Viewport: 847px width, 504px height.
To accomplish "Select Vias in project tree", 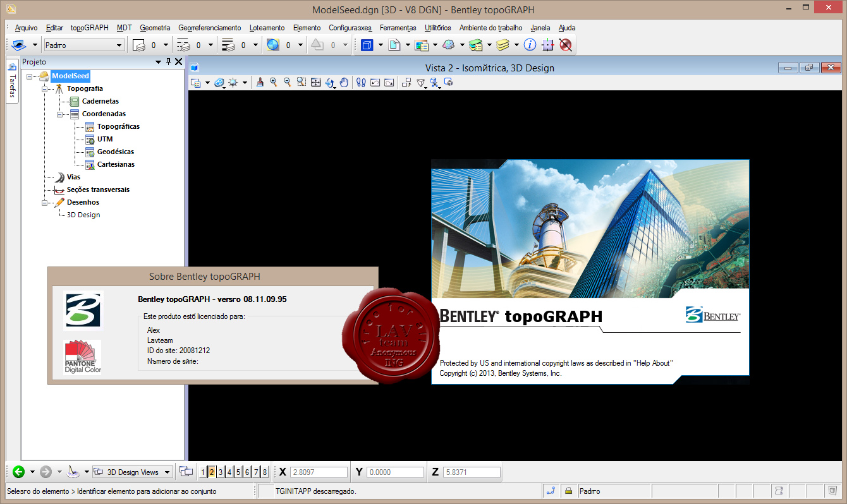I will click(x=73, y=177).
